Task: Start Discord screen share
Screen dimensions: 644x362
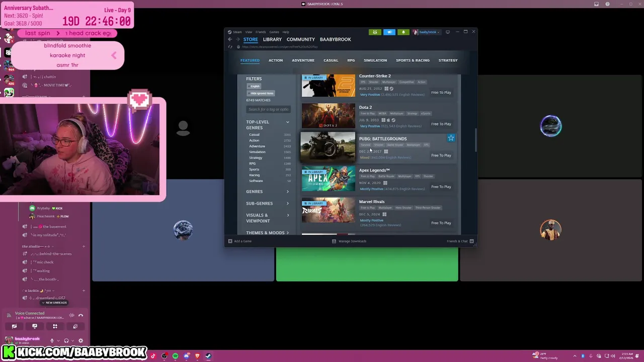Action: point(35,326)
